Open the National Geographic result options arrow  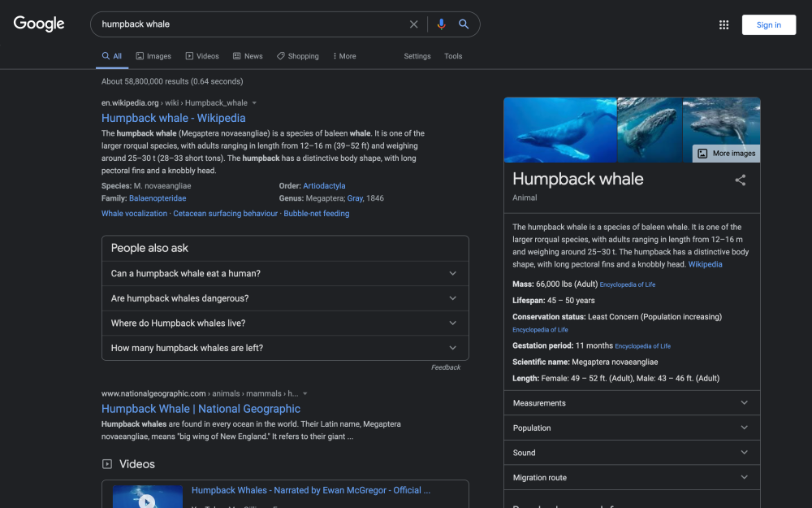tap(305, 394)
